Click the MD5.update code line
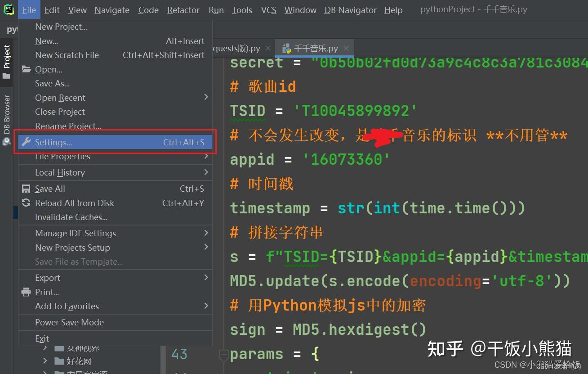The width and height of the screenshot is (588, 374). coord(400,281)
